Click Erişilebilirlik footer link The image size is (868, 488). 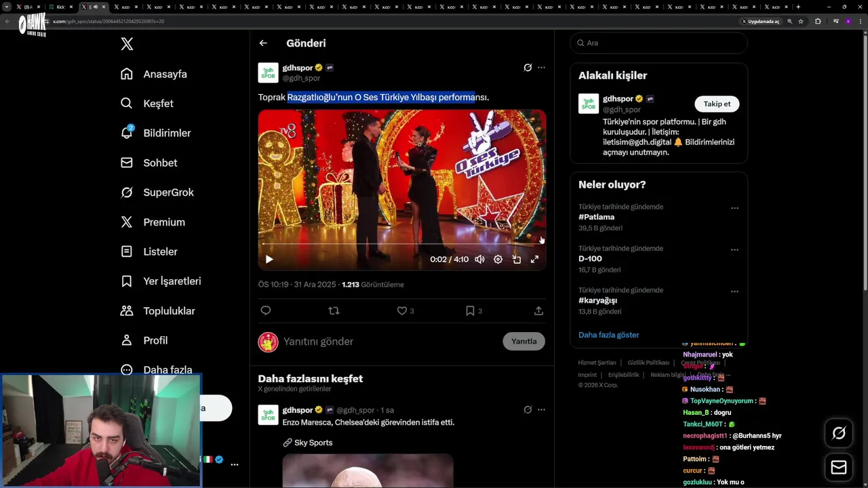[623, 375]
